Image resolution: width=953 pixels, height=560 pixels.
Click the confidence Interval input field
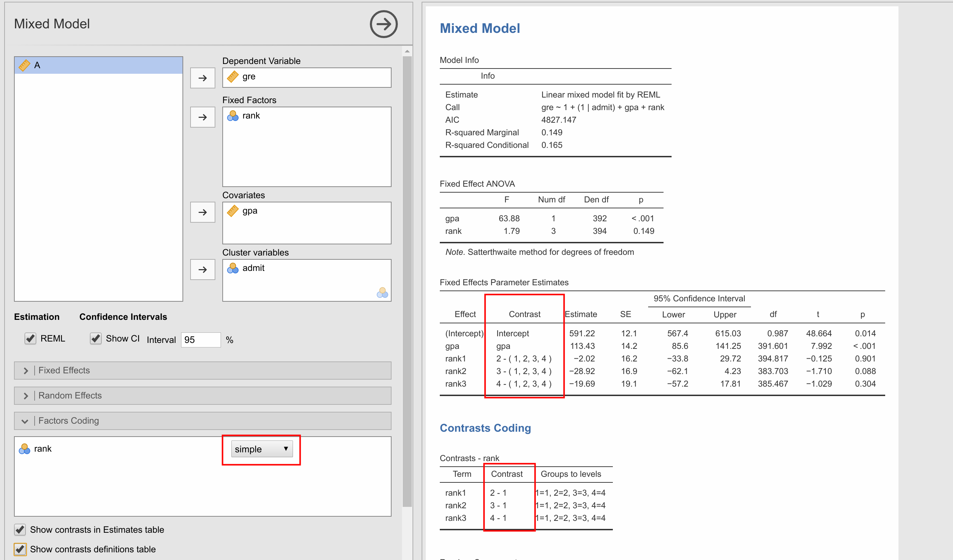(200, 339)
